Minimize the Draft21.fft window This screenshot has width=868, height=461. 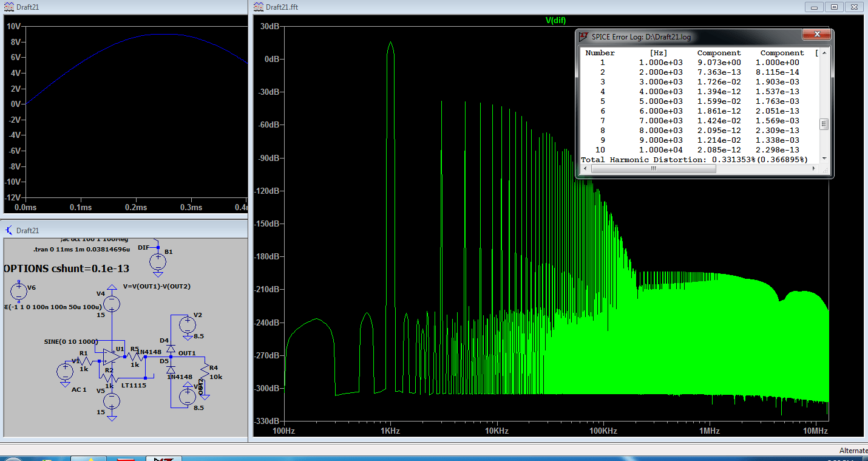click(x=814, y=7)
